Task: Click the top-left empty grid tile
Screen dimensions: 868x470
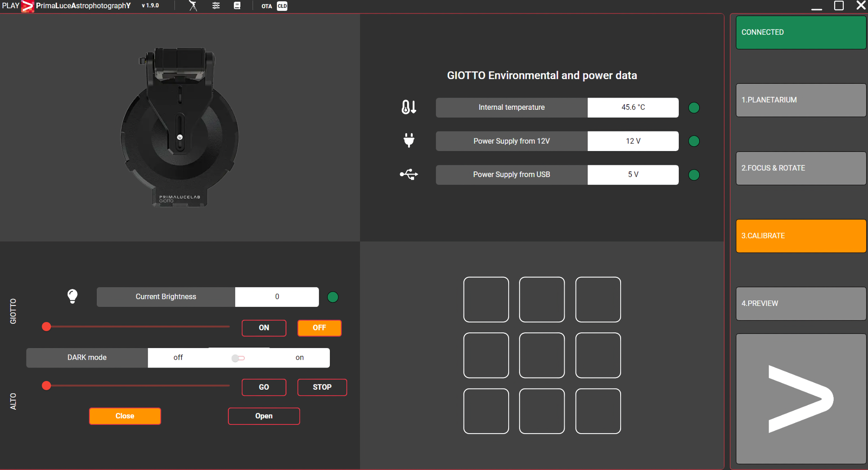Action: (x=486, y=299)
